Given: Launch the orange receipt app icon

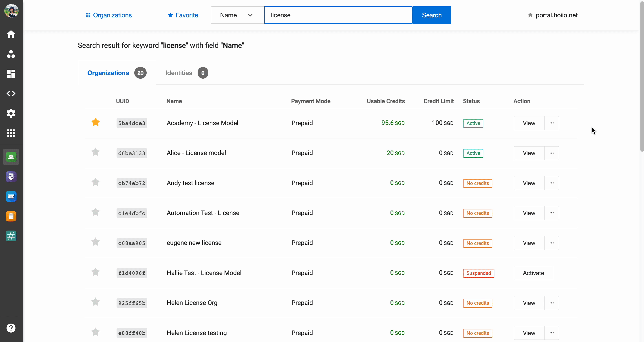Looking at the screenshot, I should [11, 216].
